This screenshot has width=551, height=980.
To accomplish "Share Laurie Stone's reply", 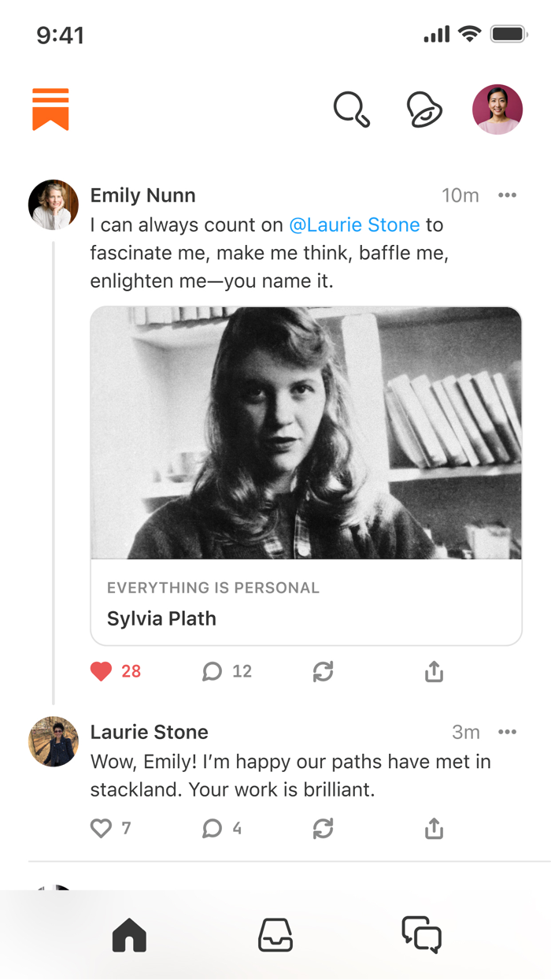I will [434, 828].
